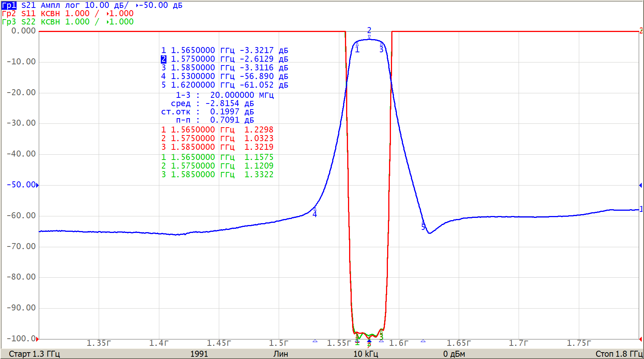Viewport: 644px width, 359px height.
Task: Click the 1991 points field in status bar
Action: [x=199, y=354]
